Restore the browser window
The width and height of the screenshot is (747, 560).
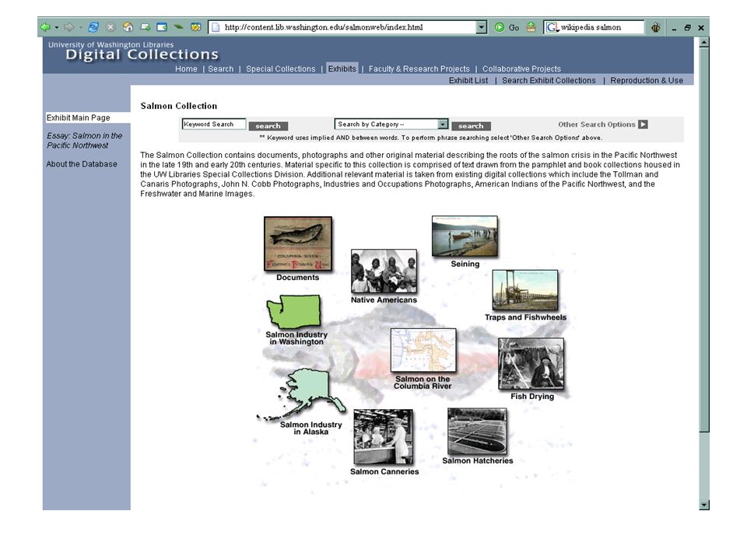point(687,28)
